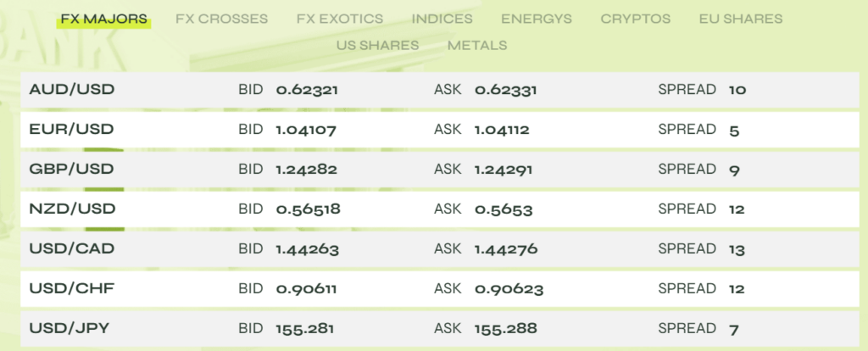The image size is (868, 351).
Task: Click the AUD/USD pair name
Action: pos(72,89)
